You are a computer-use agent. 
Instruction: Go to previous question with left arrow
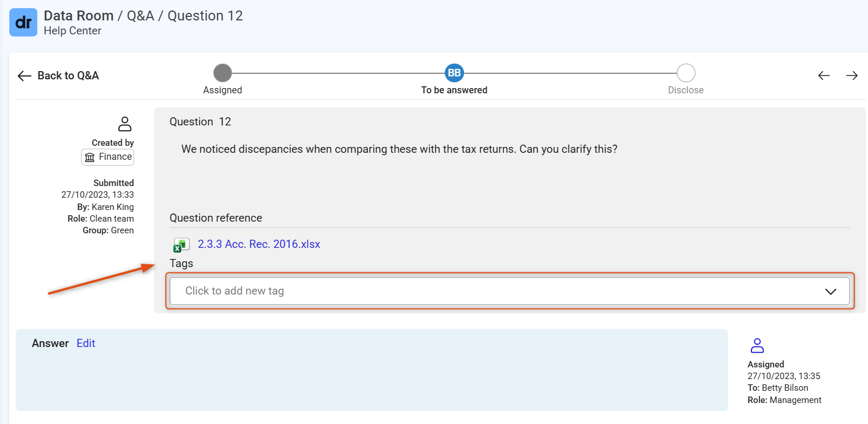(x=824, y=76)
